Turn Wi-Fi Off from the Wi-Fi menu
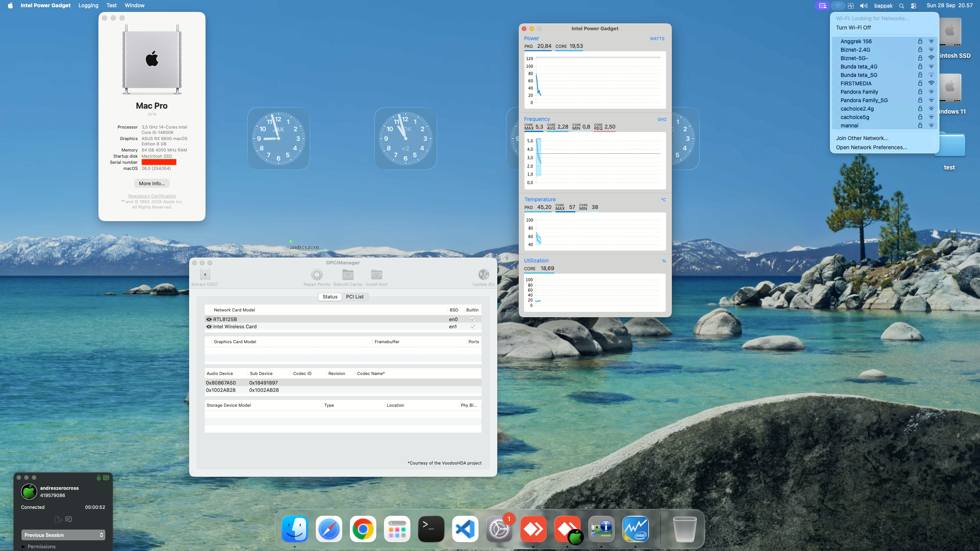The image size is (980, 551). tap(853, 28)
